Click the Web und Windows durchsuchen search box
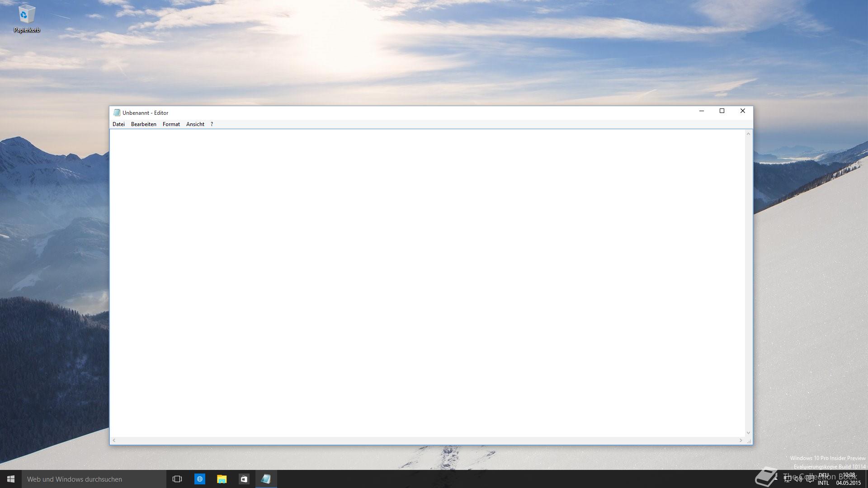The height and width of the screenshot is (488, 868). (94, 479)
